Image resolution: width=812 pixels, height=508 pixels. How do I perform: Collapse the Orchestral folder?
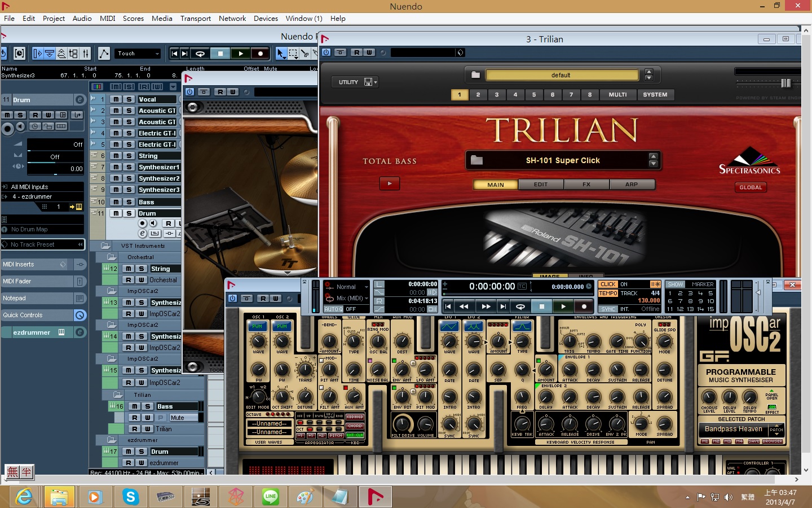(112, 257)
